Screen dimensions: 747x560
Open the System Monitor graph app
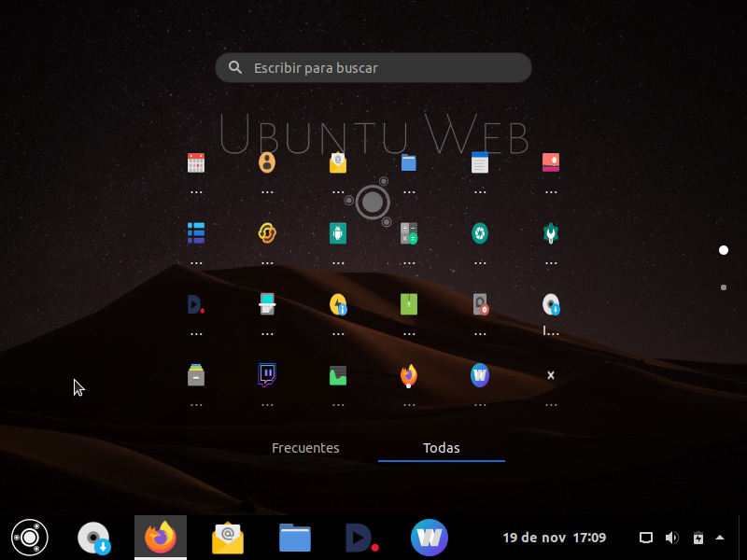tap(337, 376)
